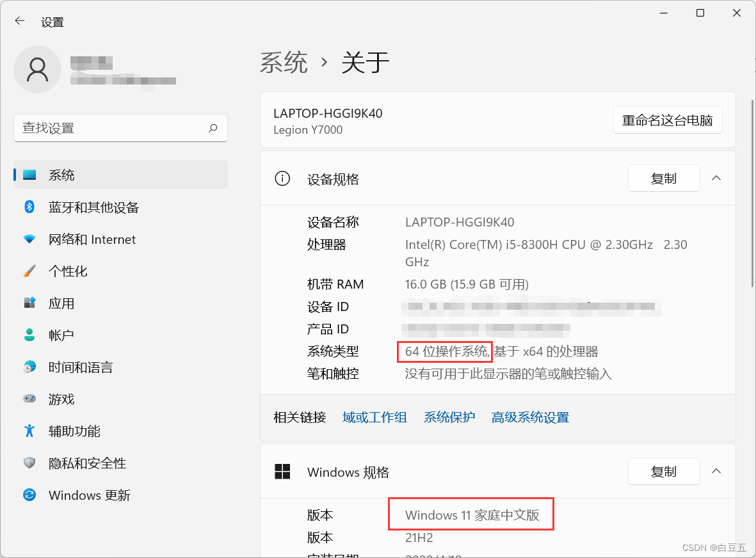Select the 64 位操作系统 system type text
Viewport: 756px width, 558px height.
pos(447,351)
